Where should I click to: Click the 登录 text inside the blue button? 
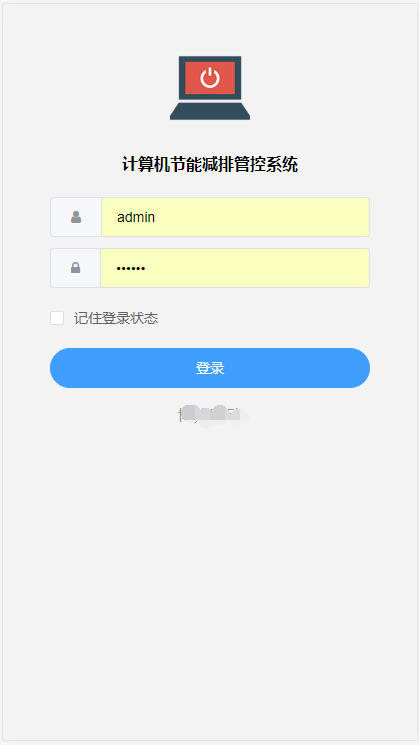pyautogui.click(x=210, y=368)
